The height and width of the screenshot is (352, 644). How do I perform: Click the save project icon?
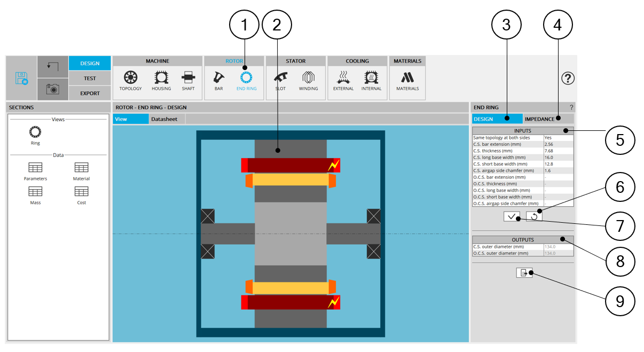tap(22, 79)
